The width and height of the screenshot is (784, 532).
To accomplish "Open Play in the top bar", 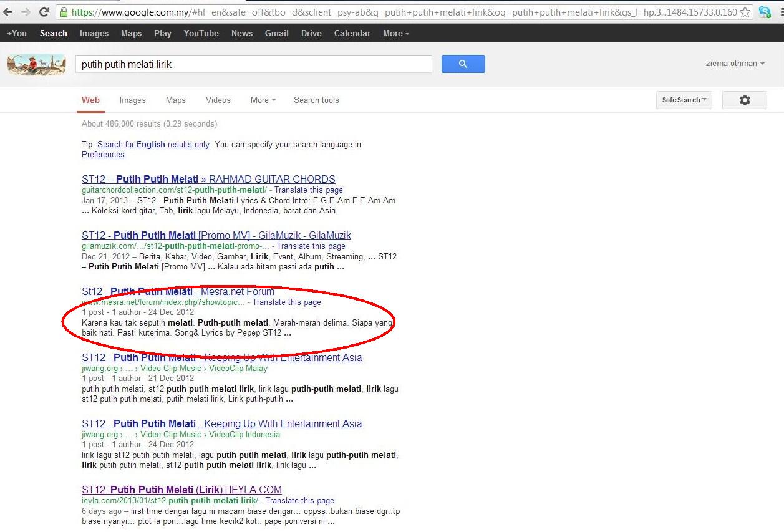I will coord(163,33).
